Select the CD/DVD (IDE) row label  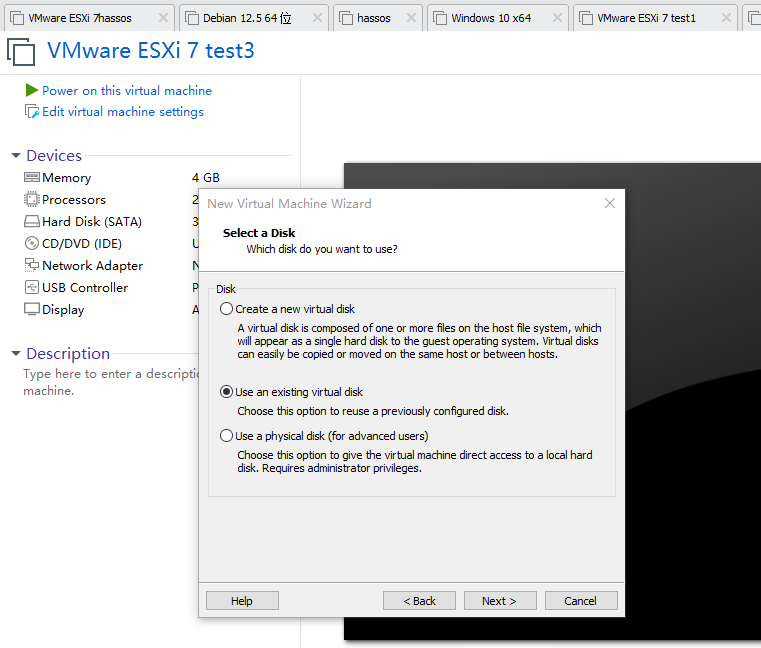[82, 244]
